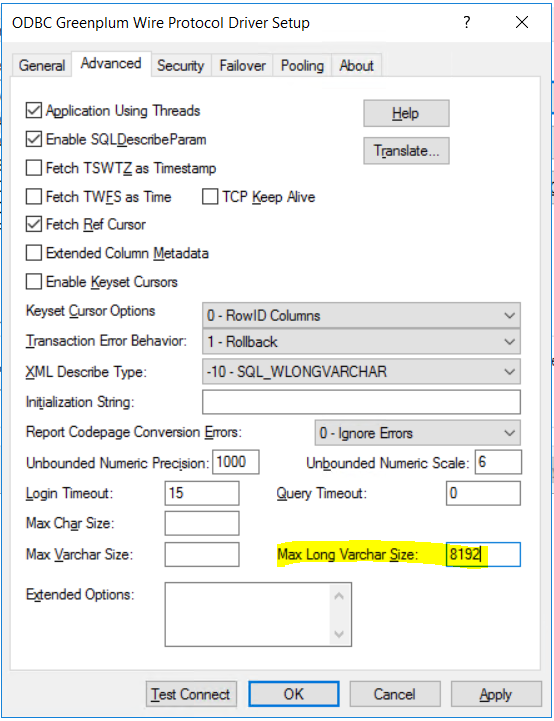Close the ODBC Greenplum Driver Setup dialog
554x721 pixels.
click(x=522, y=22)
